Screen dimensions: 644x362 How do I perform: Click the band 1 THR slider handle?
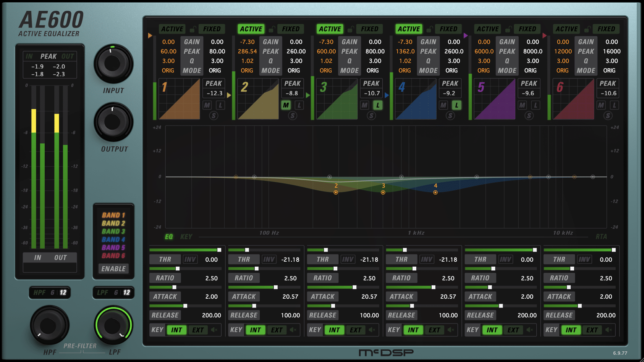coord(219,250)
